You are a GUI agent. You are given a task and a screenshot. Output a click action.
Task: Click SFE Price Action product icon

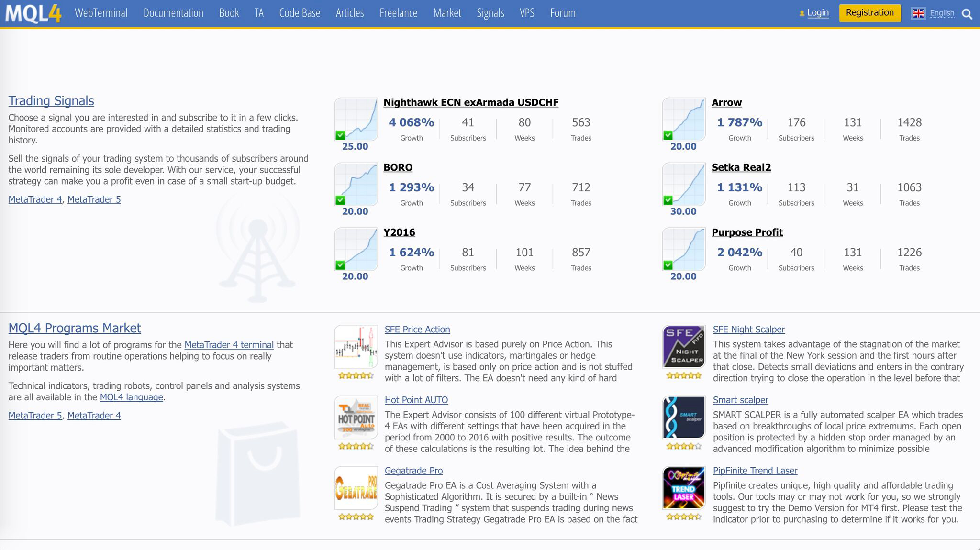[356, 347]
